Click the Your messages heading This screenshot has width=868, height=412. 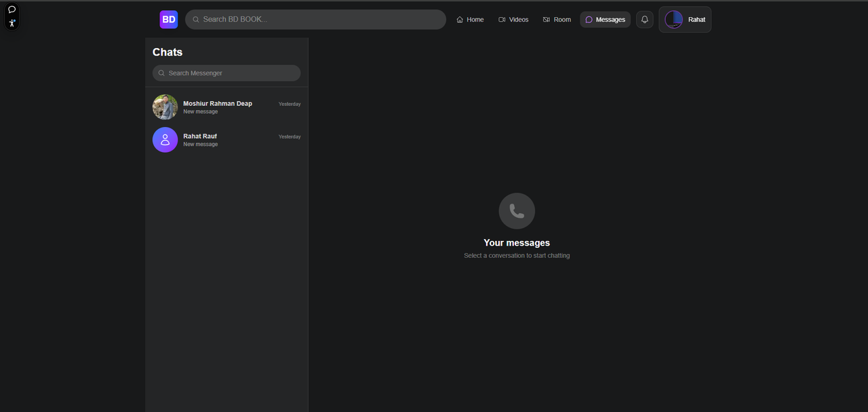coord(517,243)
